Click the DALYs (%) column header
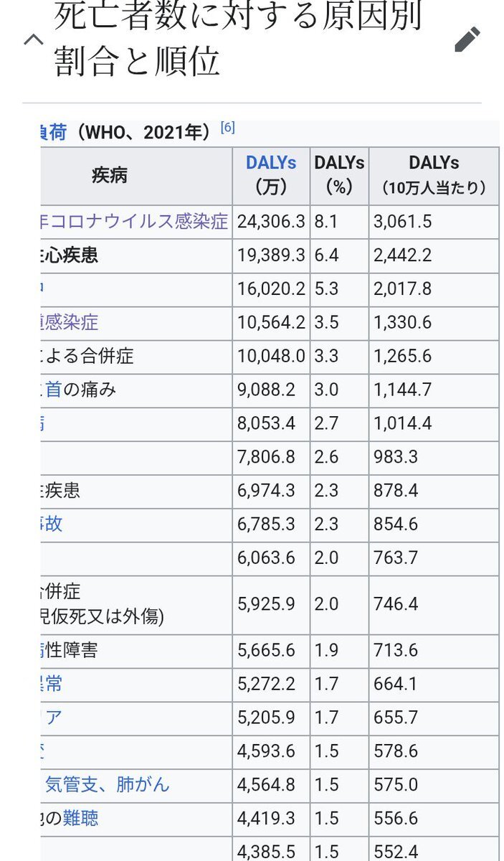This screenshot has height=861, width=504. click(x=339, y=175)
